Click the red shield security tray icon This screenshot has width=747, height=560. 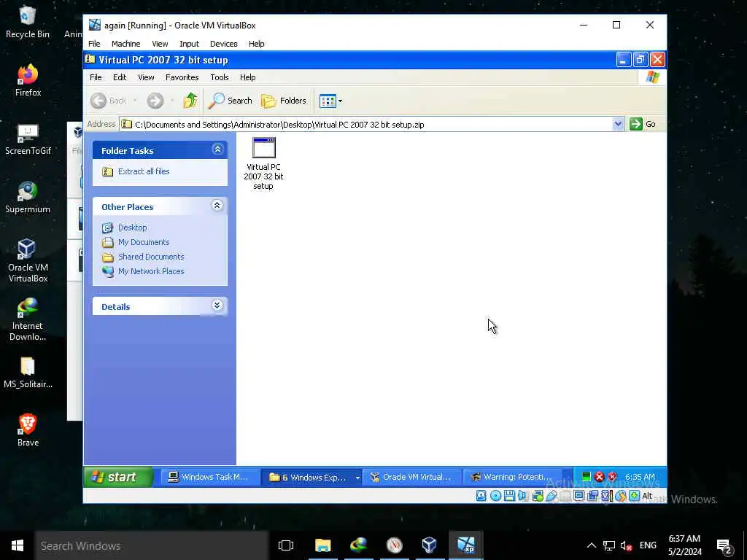tap(613, 477)
